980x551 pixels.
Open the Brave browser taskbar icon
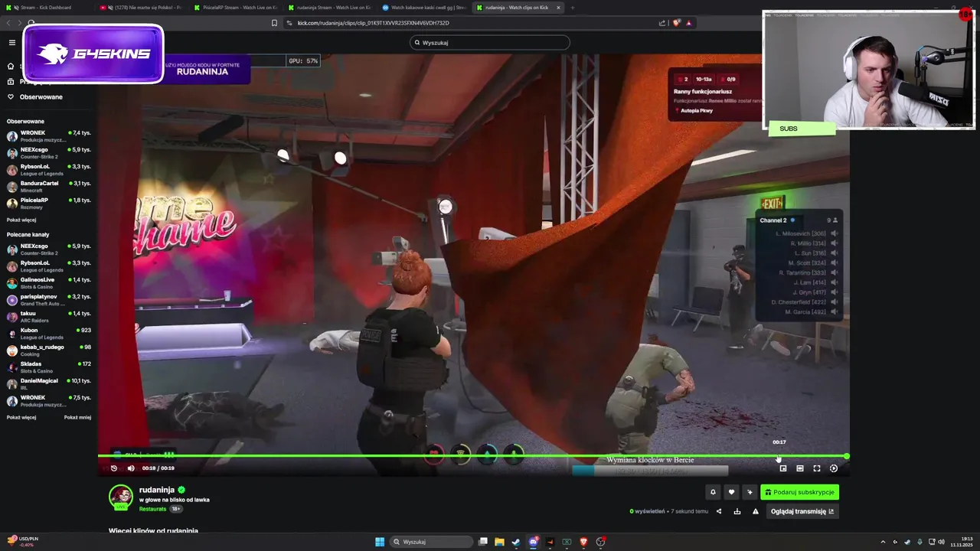pyautogui.click(x=583, y=542)
